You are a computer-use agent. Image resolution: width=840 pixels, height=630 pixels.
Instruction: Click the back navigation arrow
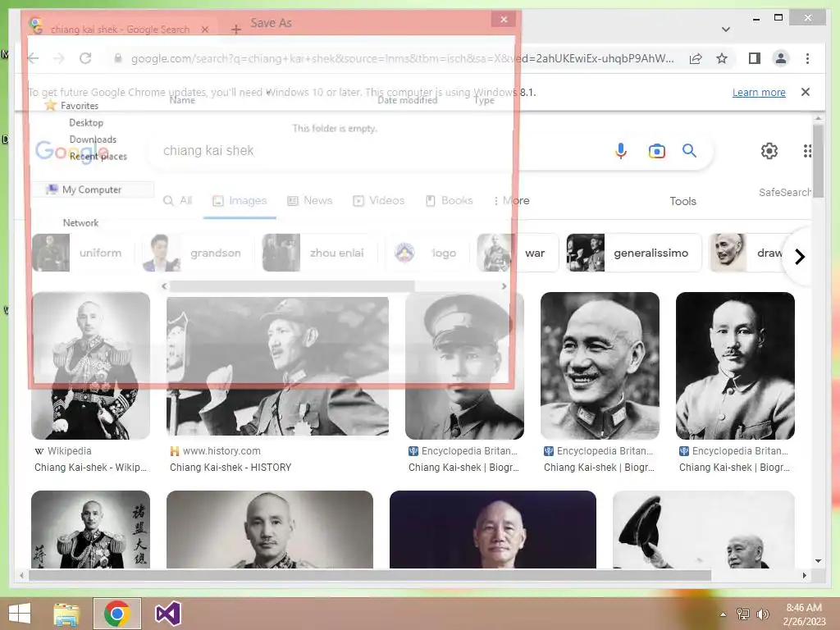coord(33,58)
